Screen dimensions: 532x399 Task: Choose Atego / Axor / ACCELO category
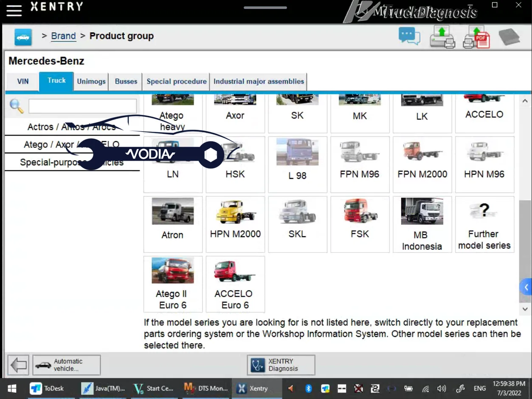tap(72, 144)
